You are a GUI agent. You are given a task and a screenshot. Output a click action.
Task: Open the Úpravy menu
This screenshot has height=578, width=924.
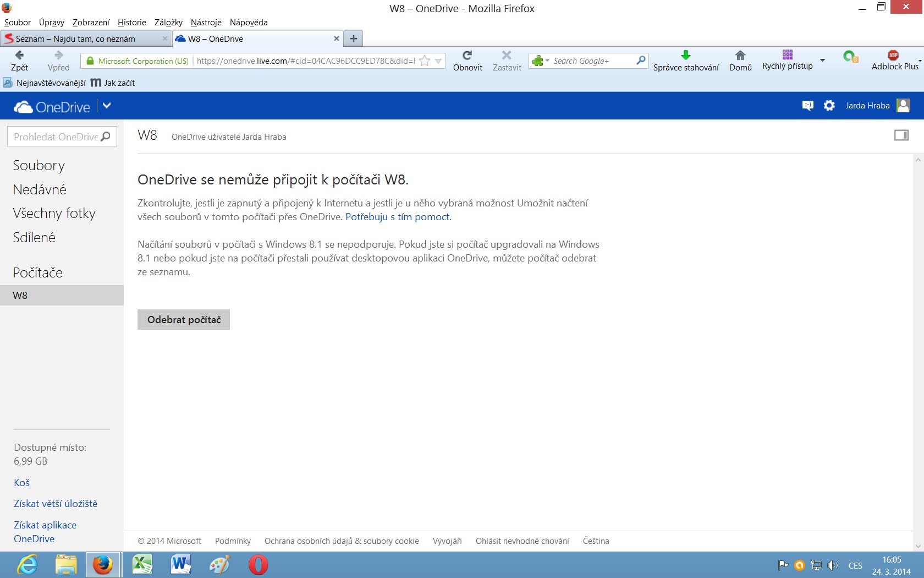point(52,23)
